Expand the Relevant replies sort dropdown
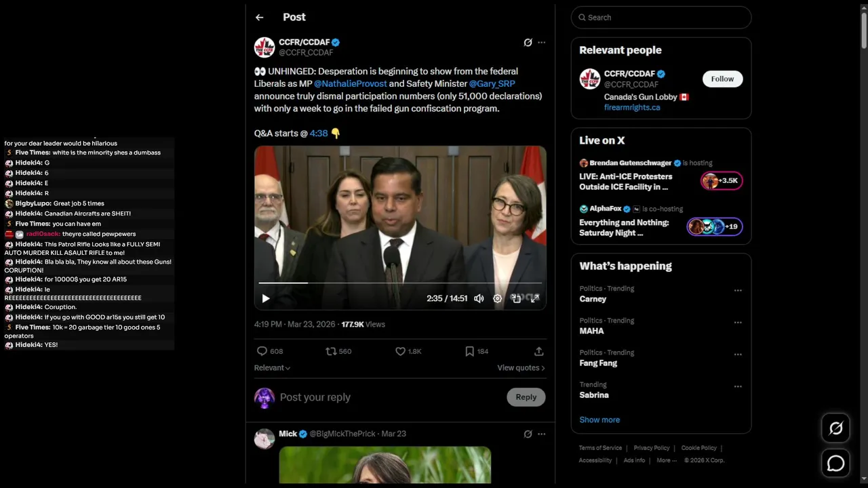Screen dimensions: 868x488 (x=273, y=367)
